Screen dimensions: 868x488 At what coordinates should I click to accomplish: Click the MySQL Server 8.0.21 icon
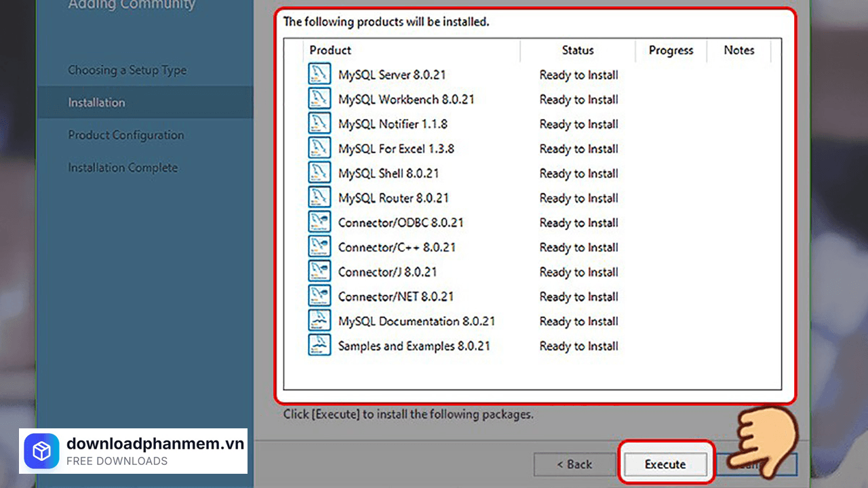point(319,75)
